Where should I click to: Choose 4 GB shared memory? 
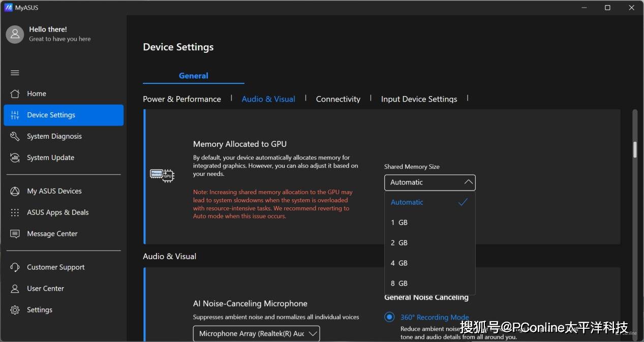[x=430, y=263]
